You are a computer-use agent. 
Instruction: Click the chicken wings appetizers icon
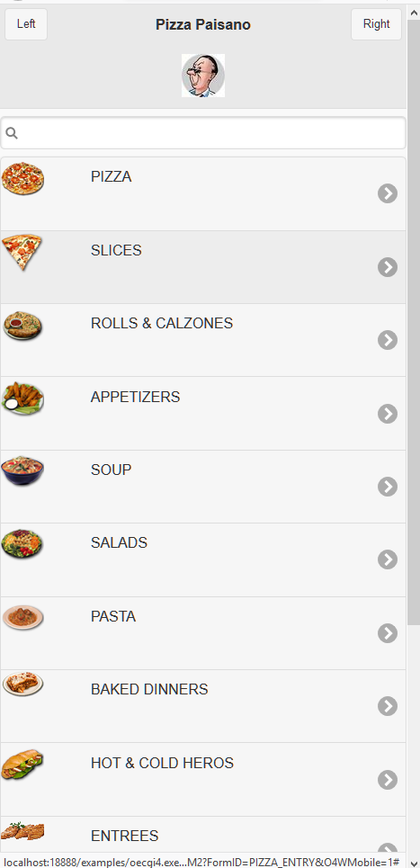point(22,398)
